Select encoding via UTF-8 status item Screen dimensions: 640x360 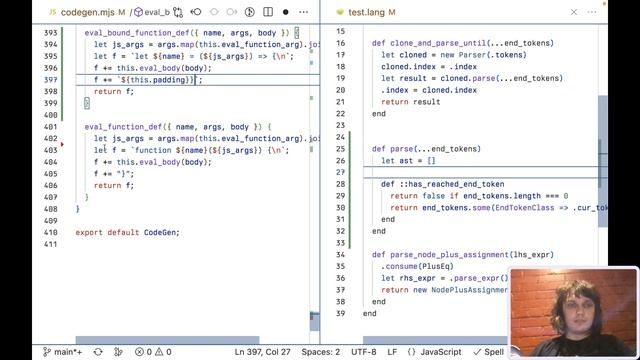pyautogui.click(x=364, y=352)
